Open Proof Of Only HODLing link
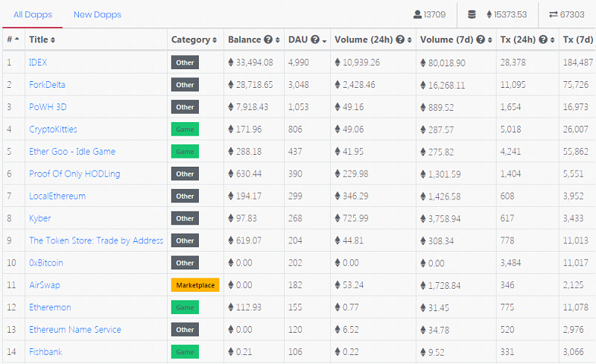Image resolution: width=596 pixels, height=364 pixels. click(74, 173)
